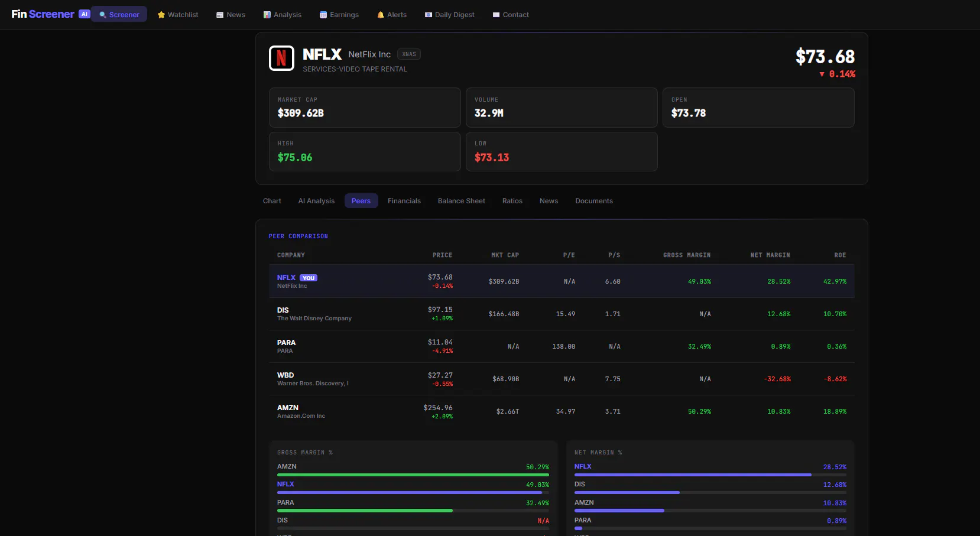Click the red down-arrow price change indicator
This screenshot has height=536, width=980.
tap(822, 74)
